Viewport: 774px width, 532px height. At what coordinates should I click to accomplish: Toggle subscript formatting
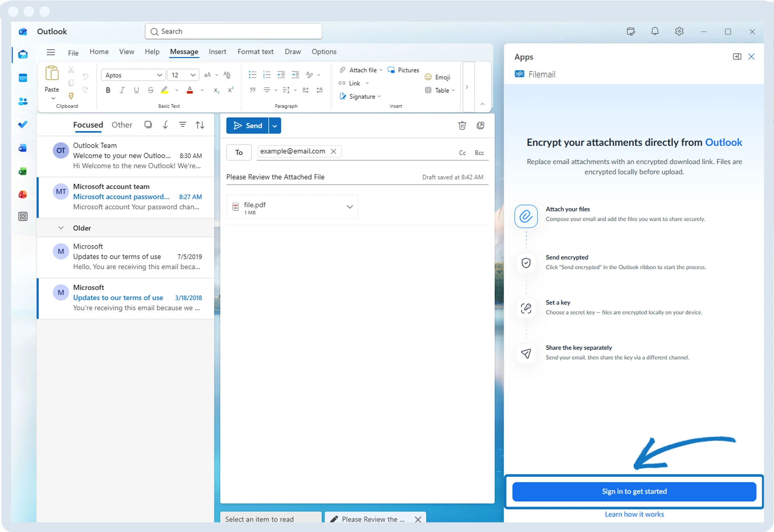216,90
